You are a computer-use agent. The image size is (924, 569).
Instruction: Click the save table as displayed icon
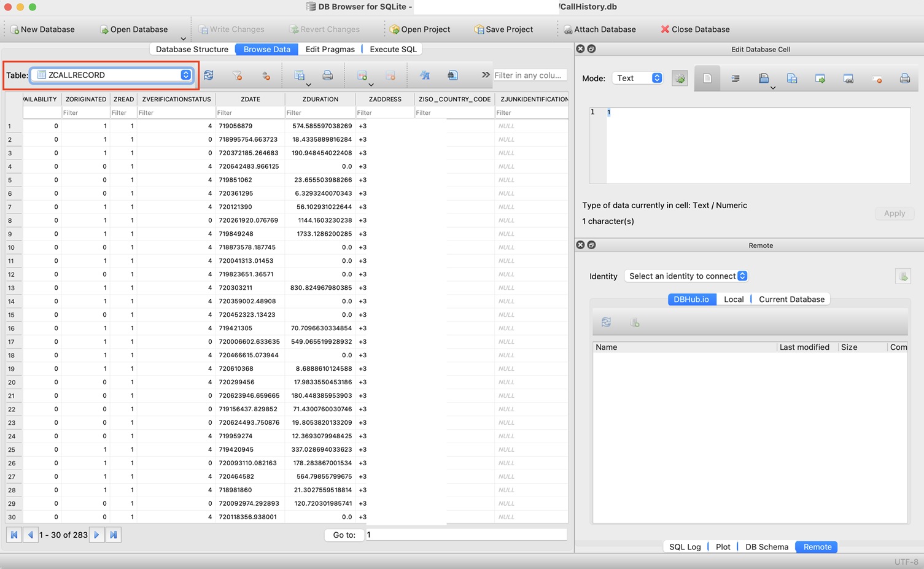[299, 75]
